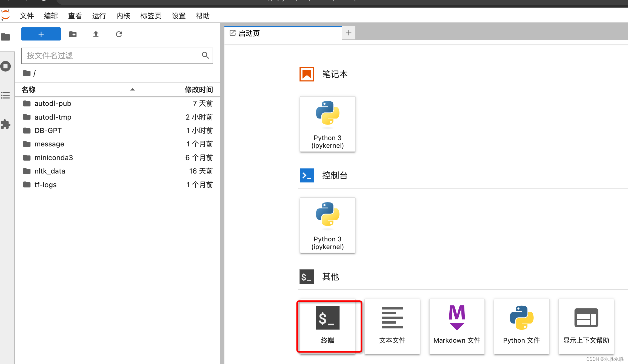Open the 内核 menu

123,16
